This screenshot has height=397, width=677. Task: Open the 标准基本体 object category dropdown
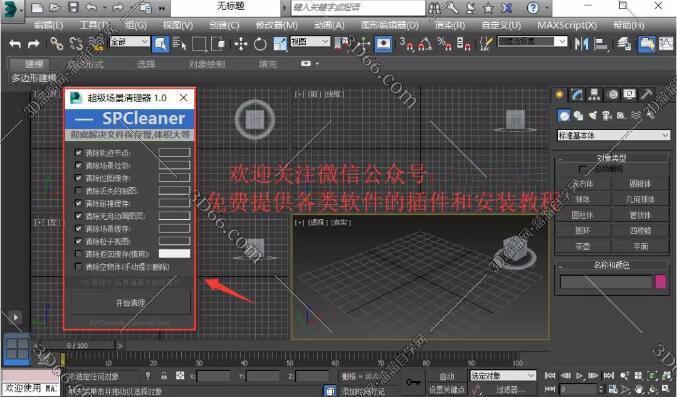tap(614, 136)
